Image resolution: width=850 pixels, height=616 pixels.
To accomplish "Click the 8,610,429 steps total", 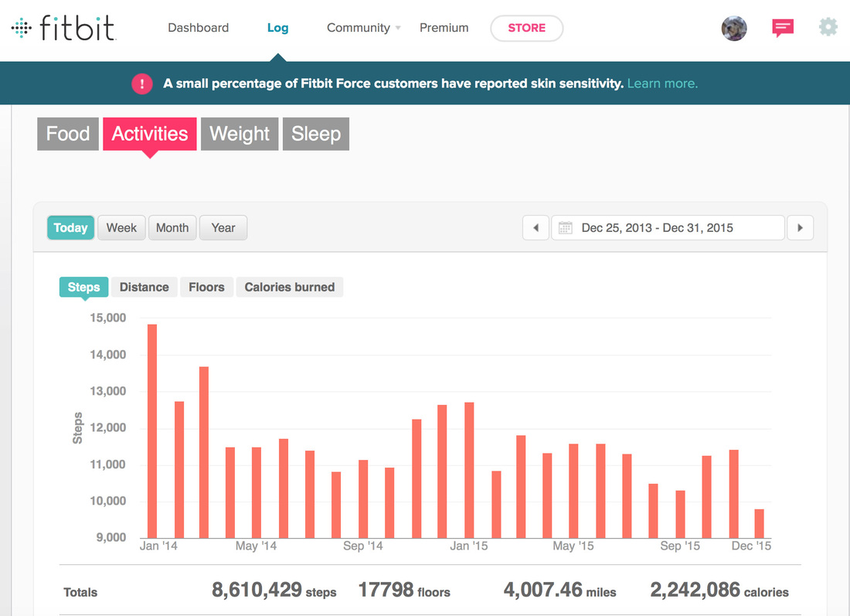I will (274, 590).
